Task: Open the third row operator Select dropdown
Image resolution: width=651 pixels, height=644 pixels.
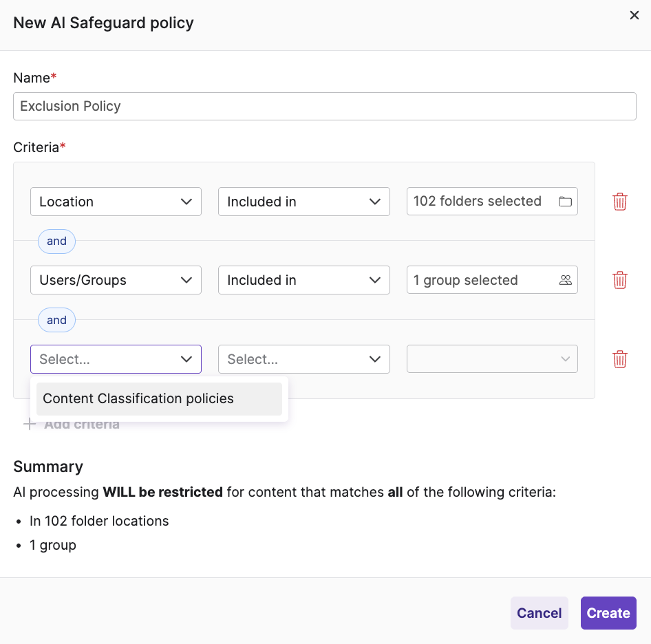Action: (303, 359)
